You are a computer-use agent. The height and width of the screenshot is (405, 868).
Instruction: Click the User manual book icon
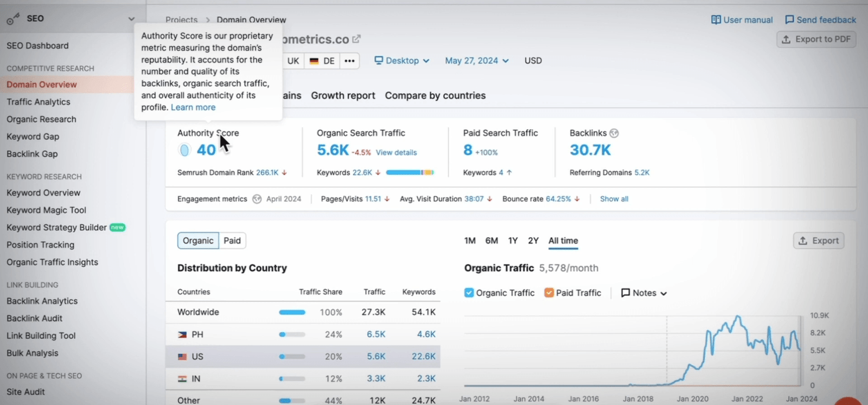pyautogui.click(x=716, y=20)
